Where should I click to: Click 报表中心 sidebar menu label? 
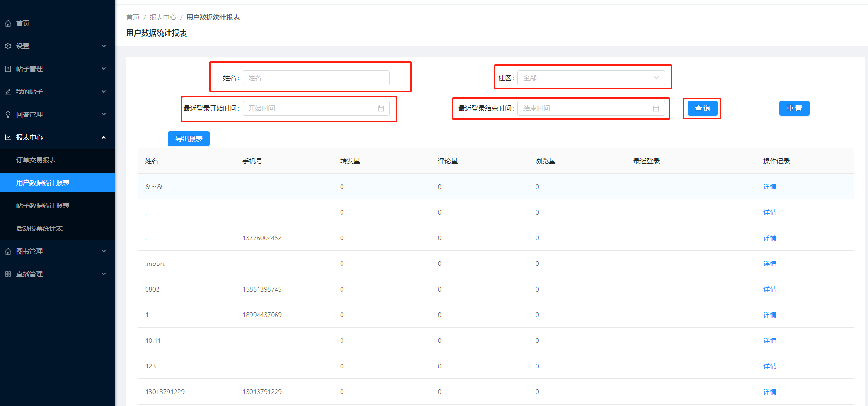29,137
